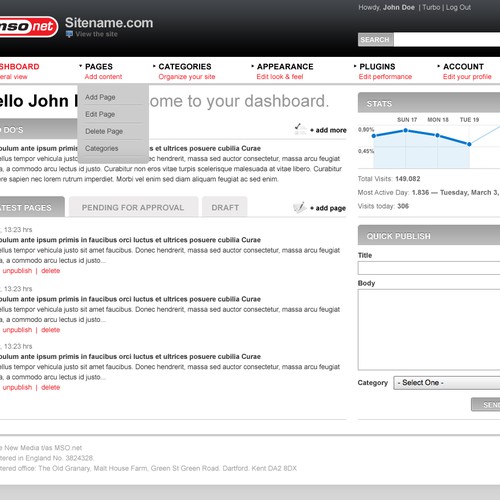This screenshot has width=500, height=500.
Task: Click the Send button
Action: 486,404
